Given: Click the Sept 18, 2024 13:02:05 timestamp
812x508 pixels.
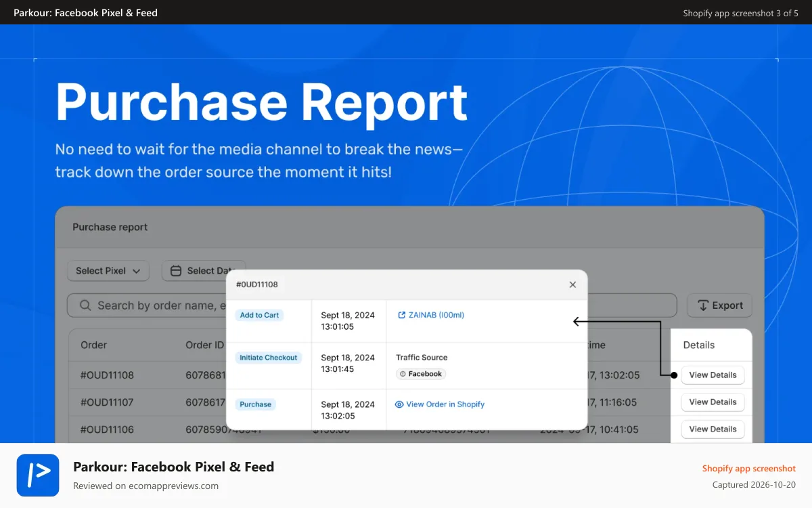Looking at the screenshot, I should click(348, 410).
